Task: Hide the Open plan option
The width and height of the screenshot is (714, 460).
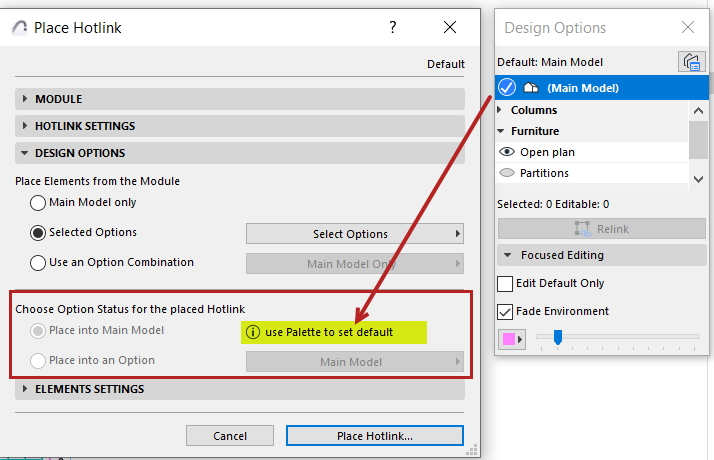Action: point(507,152)
